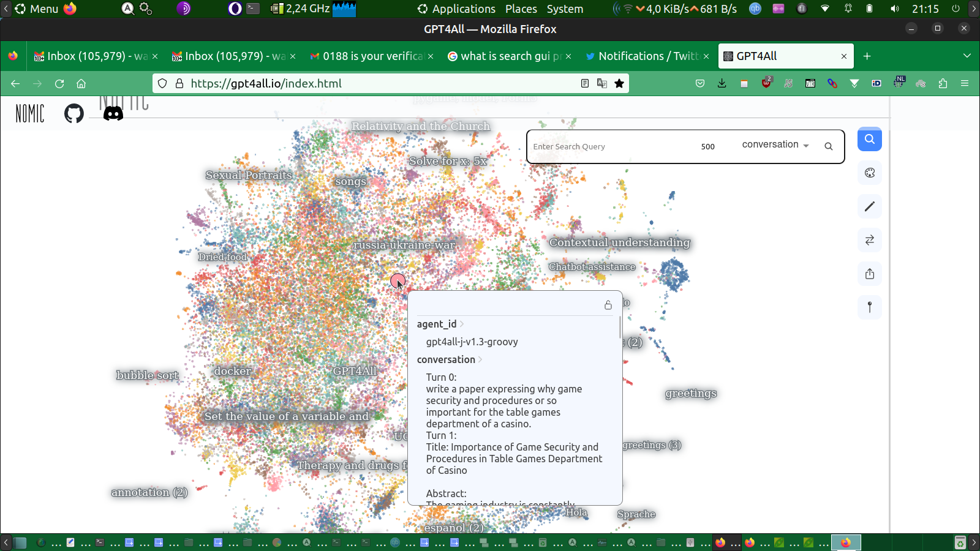Click the 'Dried food' cluster label
This screenshot has height=551, width=980.
coord(222,257)
